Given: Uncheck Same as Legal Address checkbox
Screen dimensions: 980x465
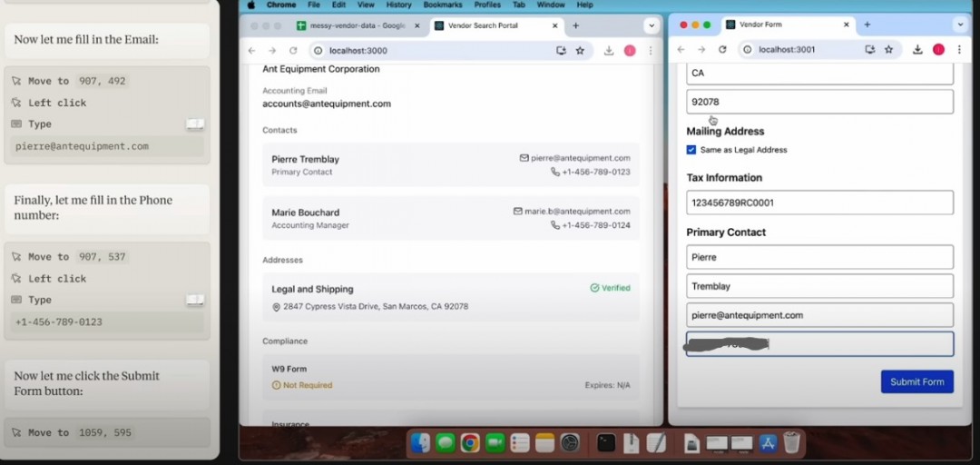Looking at the screenshot, I should point(691,150).
